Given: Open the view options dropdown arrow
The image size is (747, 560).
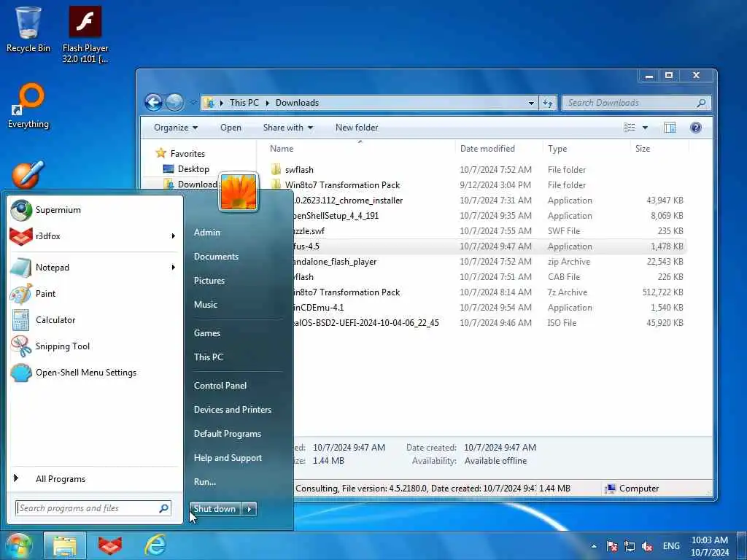Looking at the screenshot, I should [645, 128].
